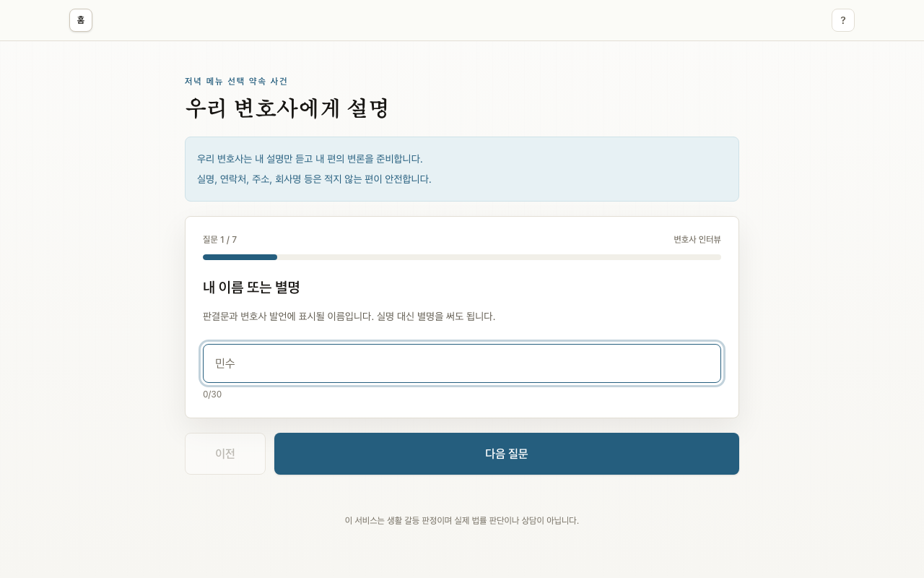Click the 변호사 인터뷰 label
This screenshot has height=578, width=924.
click(x=697, y=240)
